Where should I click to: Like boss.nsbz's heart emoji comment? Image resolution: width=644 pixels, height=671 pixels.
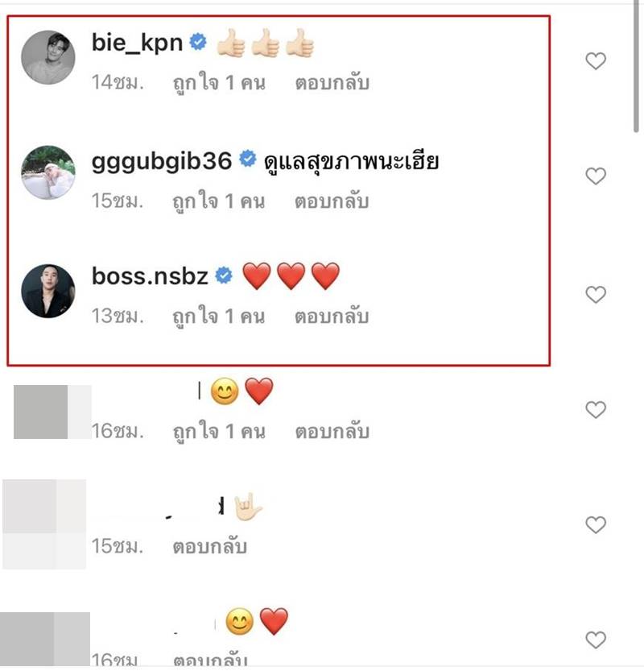pos(596,292)
